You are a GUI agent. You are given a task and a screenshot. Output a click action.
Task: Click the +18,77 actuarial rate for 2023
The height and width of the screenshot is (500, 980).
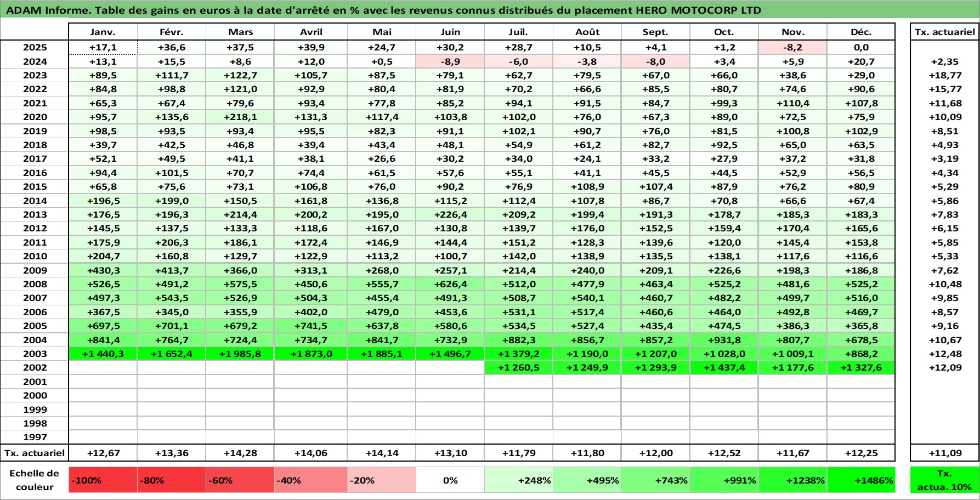coord(945,75)
